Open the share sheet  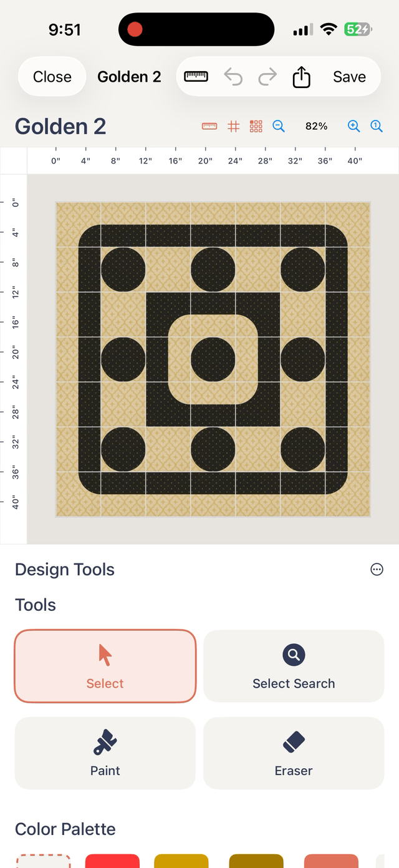point(301,76)
